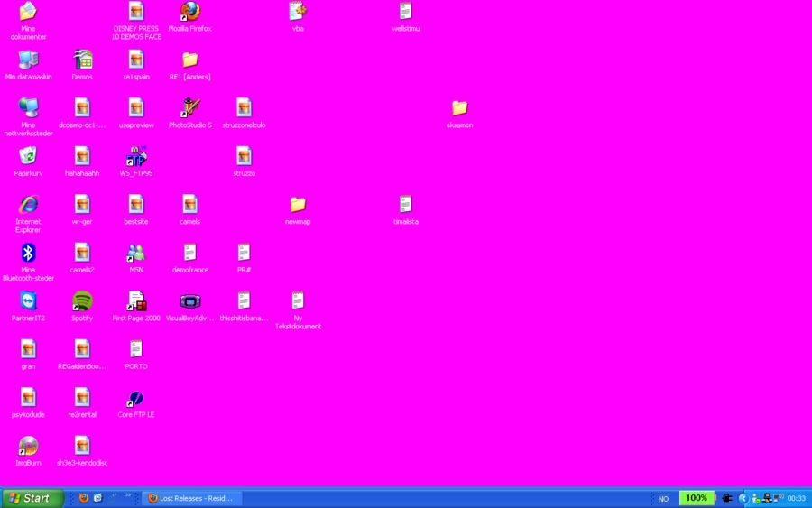Screen dimensions: 812x508
Task: Expand hidden Quick Launch items chevron
Action: [x=128, y=496]
